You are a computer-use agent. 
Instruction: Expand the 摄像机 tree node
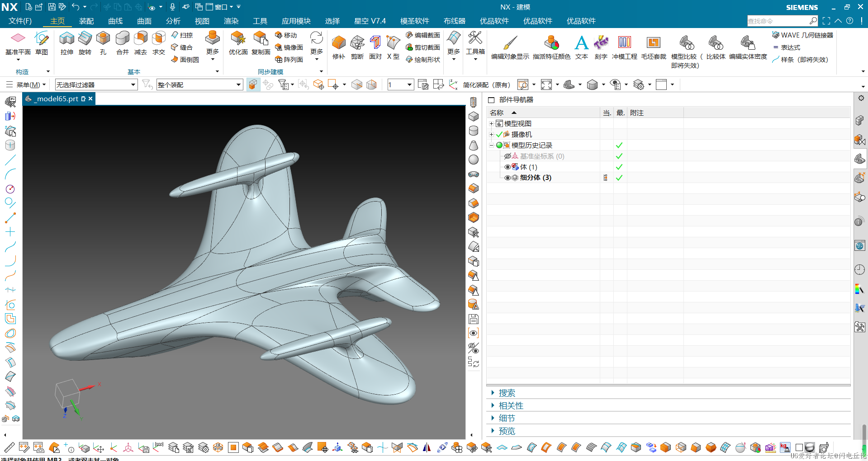[491, 134]
